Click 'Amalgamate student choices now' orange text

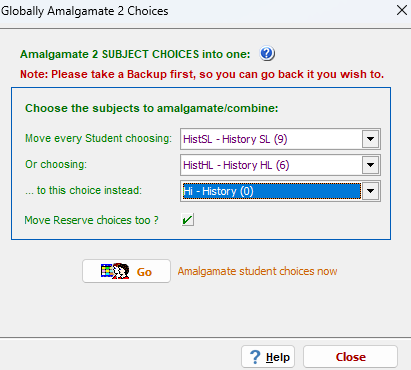coord(257,271)
